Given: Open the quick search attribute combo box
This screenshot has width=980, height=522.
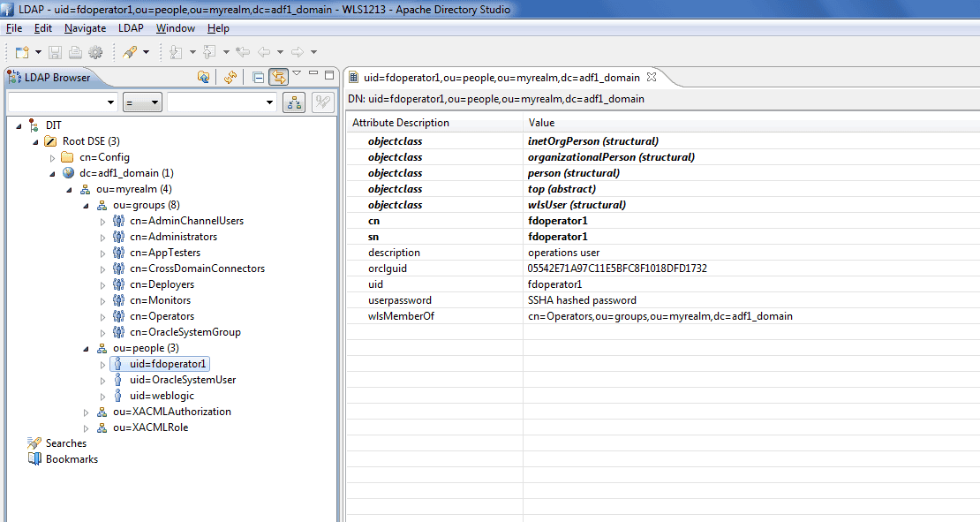Looking at the screenshot, I should pos(63,102).
